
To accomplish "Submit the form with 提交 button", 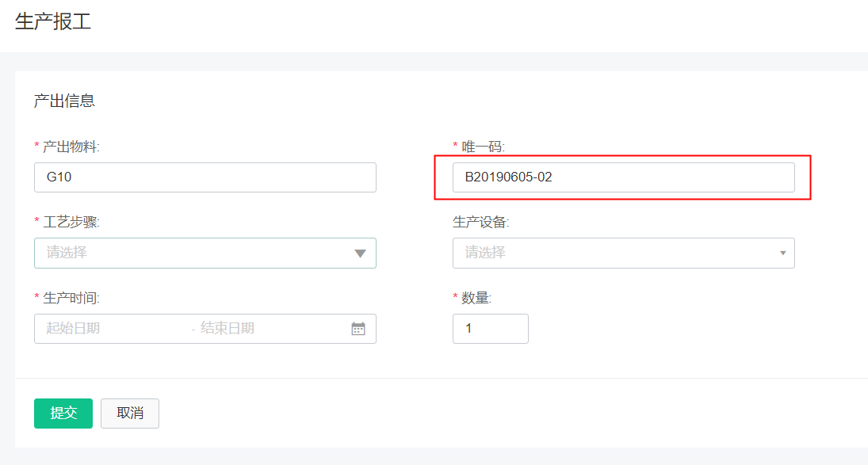I will click(63, 413).
